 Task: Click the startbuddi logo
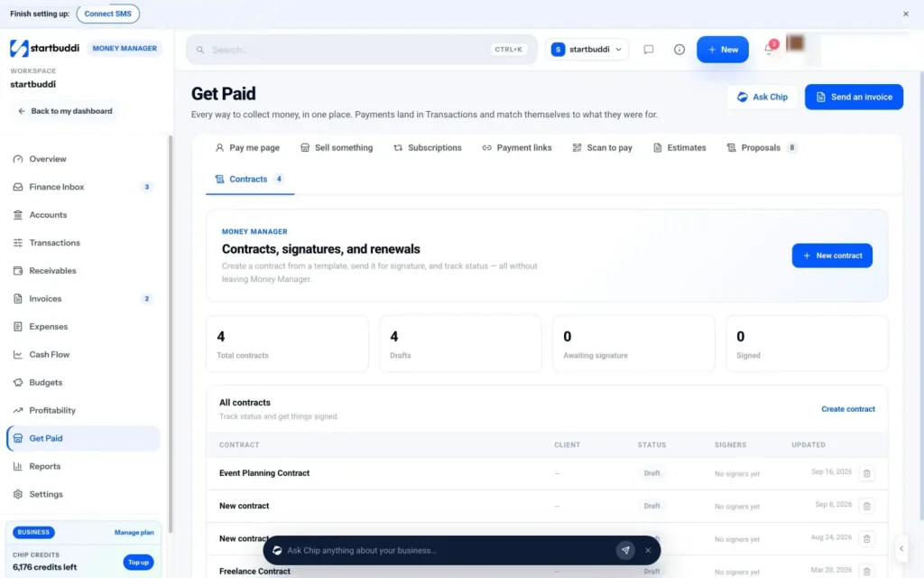click(45, 49)
